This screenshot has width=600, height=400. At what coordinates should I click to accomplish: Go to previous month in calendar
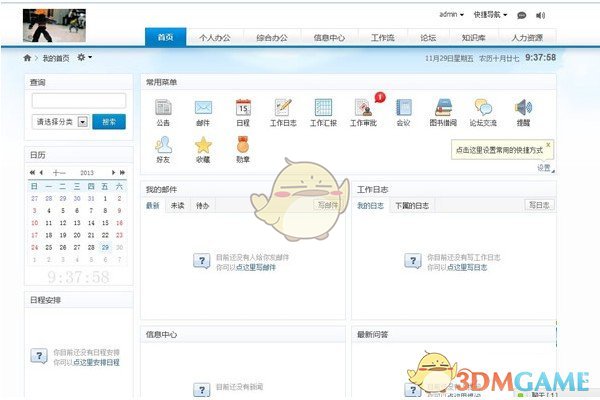(x=41, y=173)
